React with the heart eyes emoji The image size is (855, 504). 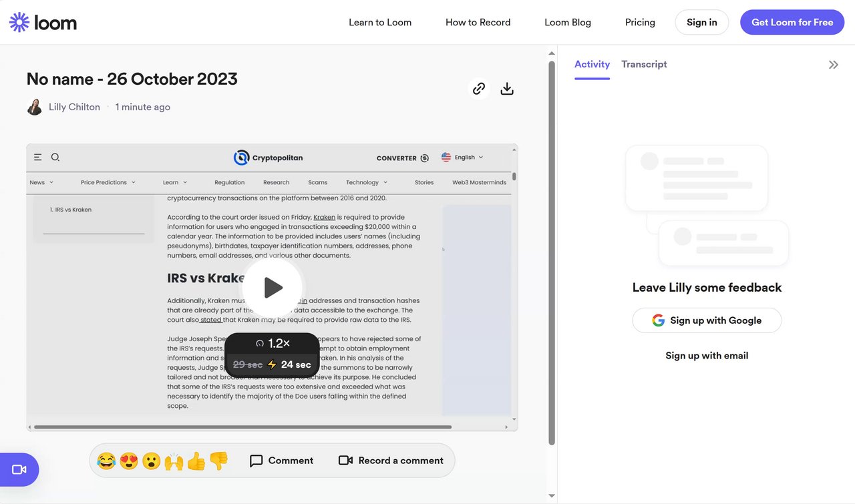129,461
